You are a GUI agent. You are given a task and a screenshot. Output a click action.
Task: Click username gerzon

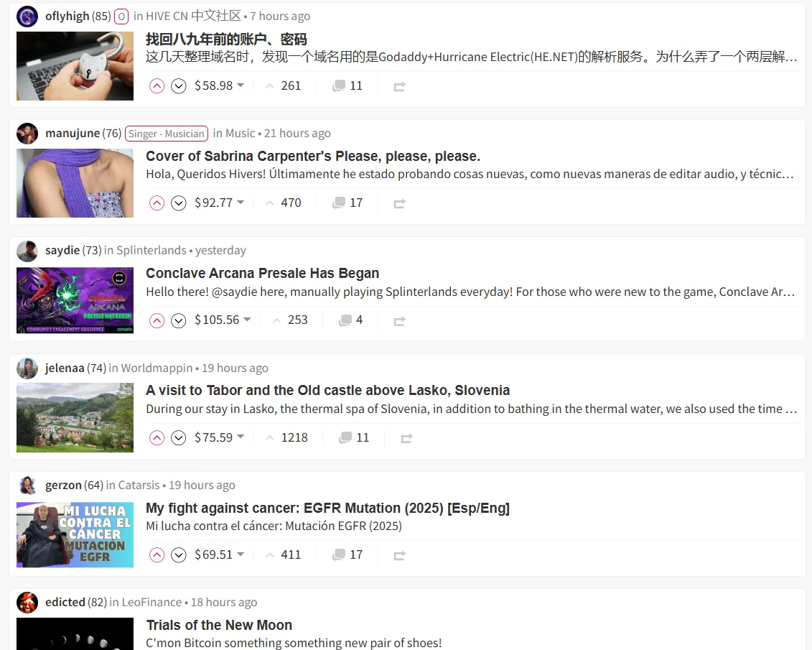(x=63, y=485)
